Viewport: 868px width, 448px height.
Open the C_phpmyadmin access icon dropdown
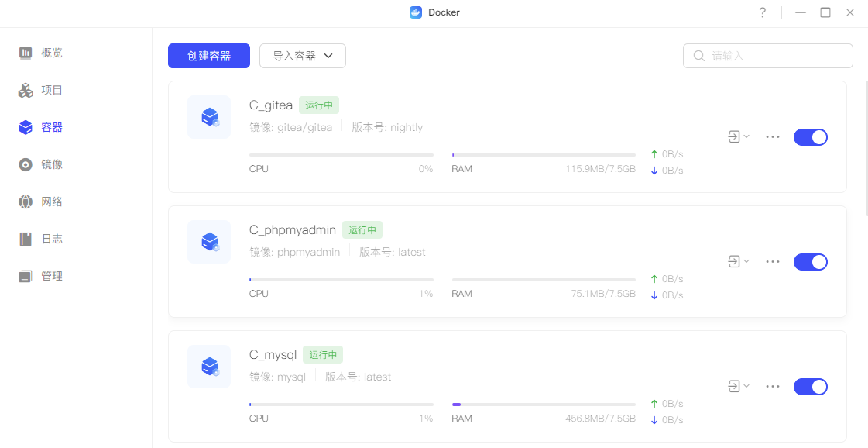(x=739, y=262)
